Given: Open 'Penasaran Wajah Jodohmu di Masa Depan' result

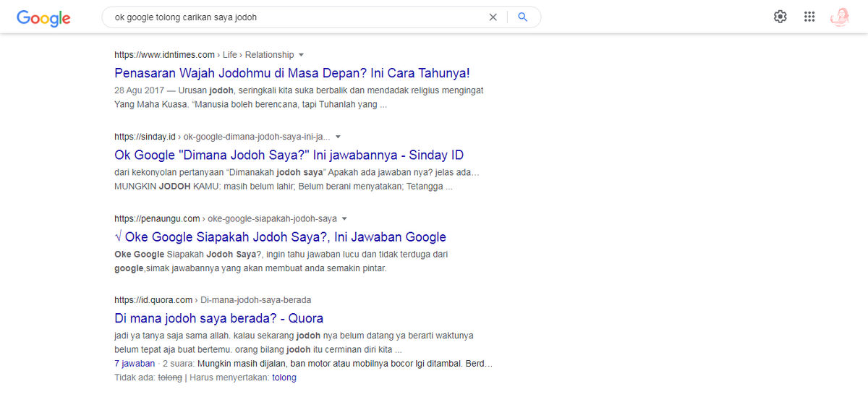Looking at the screenshot, I should [x=292, y=73].
